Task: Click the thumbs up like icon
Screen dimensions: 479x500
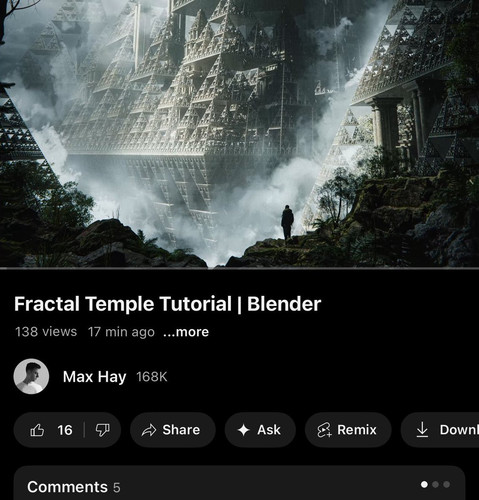Action: coord(37,430)
